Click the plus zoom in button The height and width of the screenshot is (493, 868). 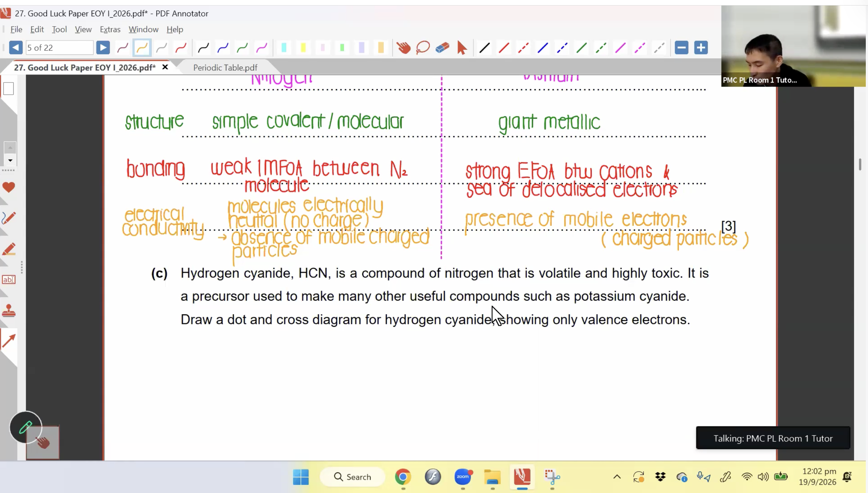click(x=701, y=48)
